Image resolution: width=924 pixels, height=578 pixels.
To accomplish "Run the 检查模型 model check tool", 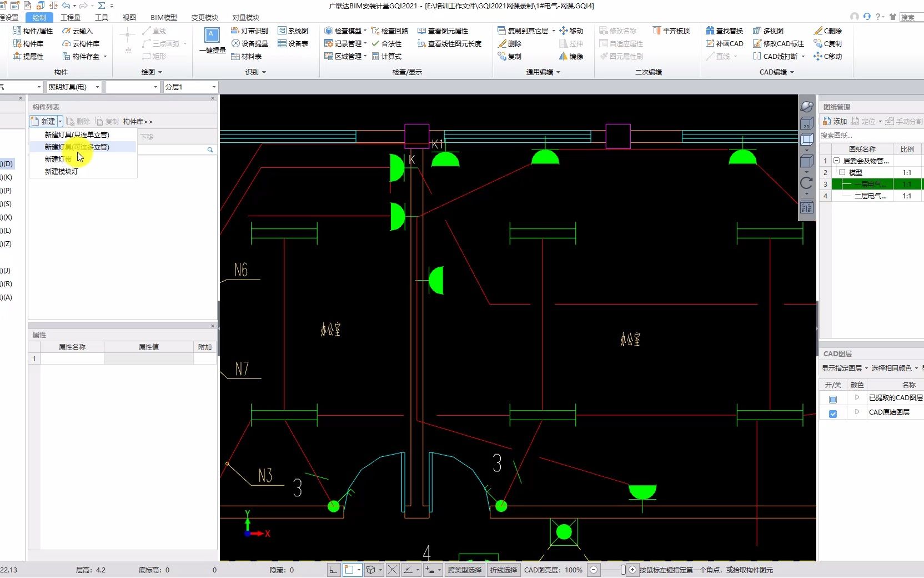I will (345, 31).
